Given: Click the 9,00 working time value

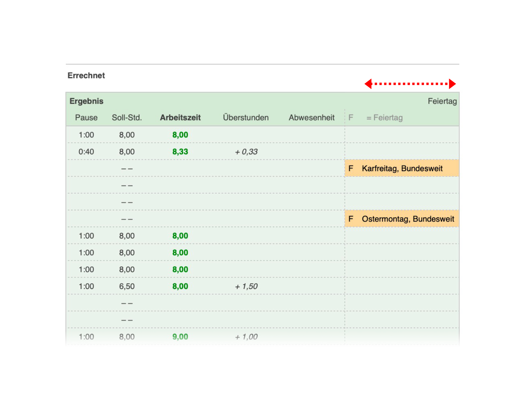Looking at the screenshot, I should (x=180, y=337).
